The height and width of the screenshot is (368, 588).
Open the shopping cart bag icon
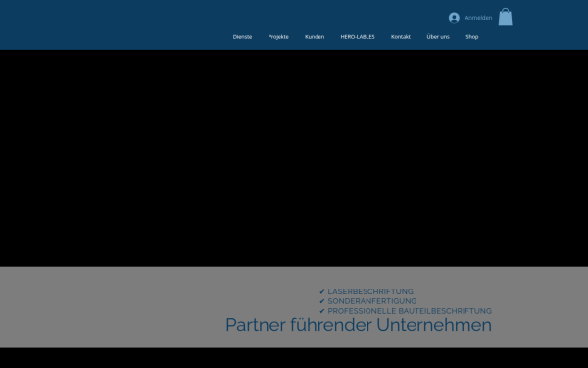pyautogui.click(x=505, y=17)
